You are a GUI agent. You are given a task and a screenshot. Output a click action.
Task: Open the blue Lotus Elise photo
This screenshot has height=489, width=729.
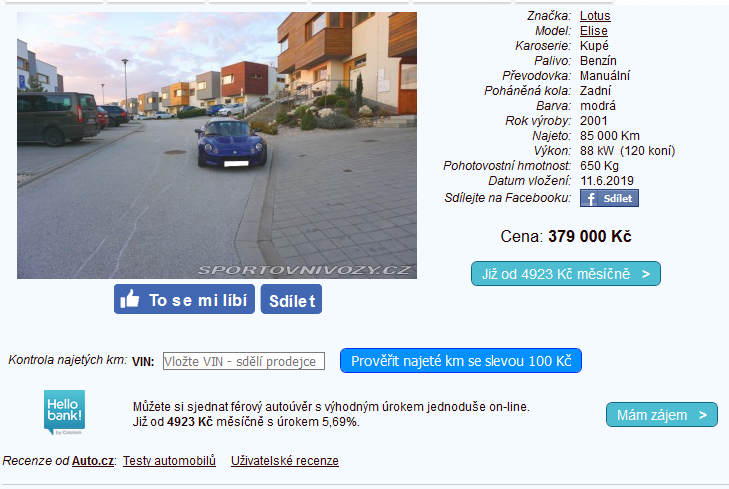(217, 145)
